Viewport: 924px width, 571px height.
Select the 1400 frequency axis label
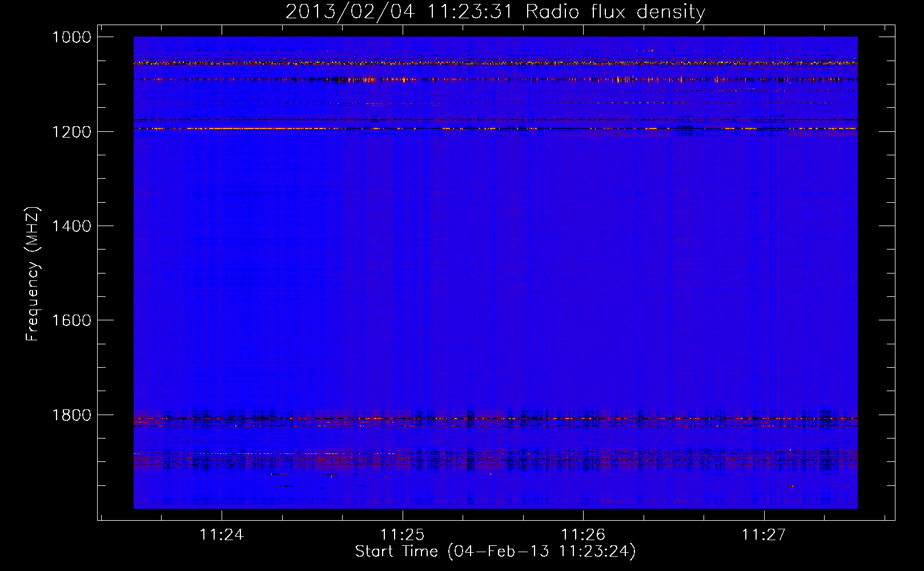click(x=71, y=226)
